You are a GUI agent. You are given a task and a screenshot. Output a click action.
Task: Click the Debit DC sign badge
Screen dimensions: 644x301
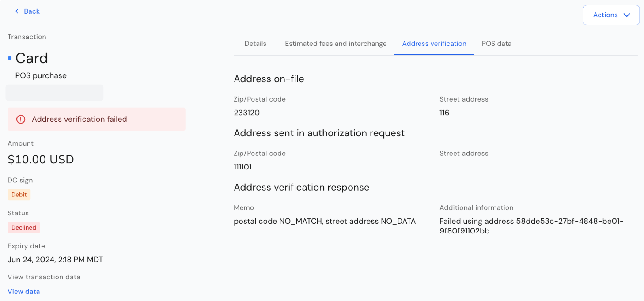click(19, 194)
